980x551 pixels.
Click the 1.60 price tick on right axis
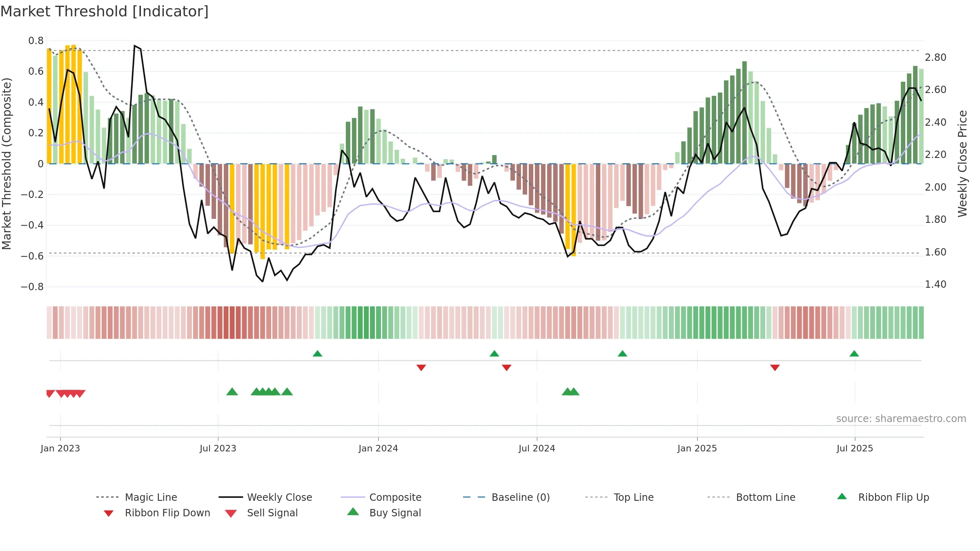click(x=935, y=252)
